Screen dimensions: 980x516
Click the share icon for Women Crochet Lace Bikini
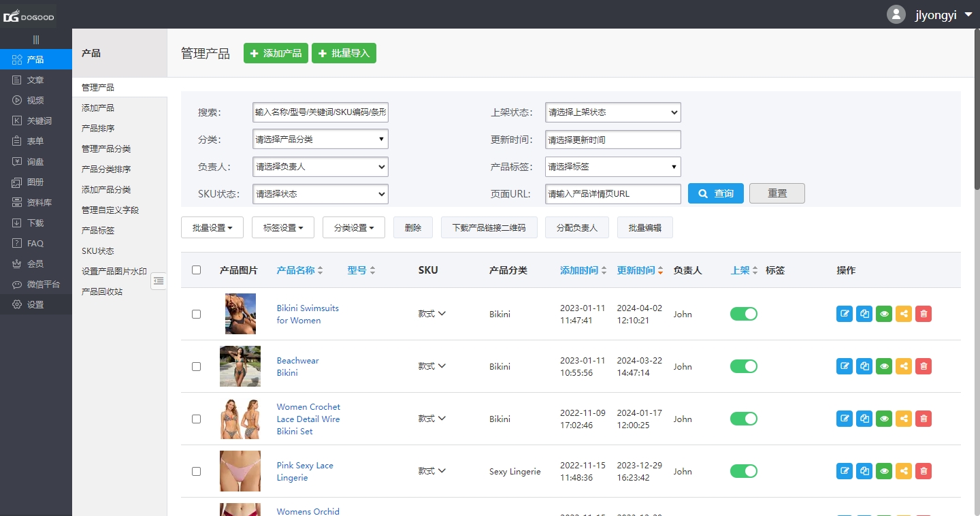[x=903, y=418]
